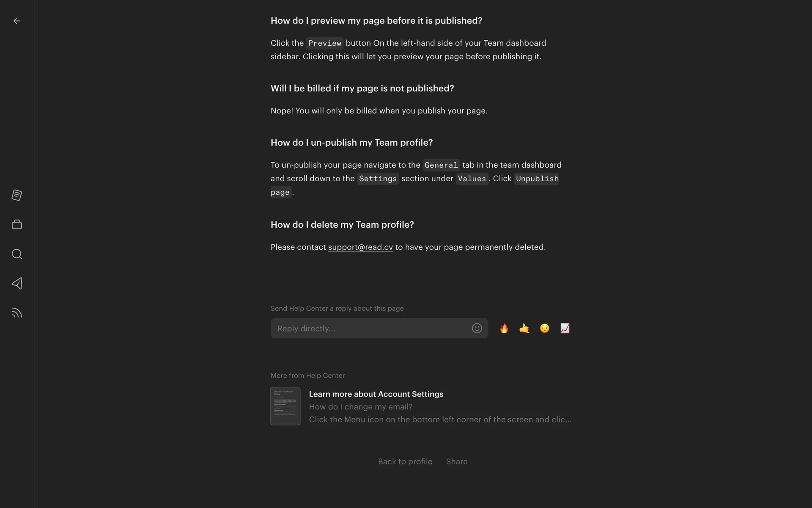This screenshot has width=812, height=508.
Task: React with the fire emoji
Action: pyautogui.click(x=504, y=329)
